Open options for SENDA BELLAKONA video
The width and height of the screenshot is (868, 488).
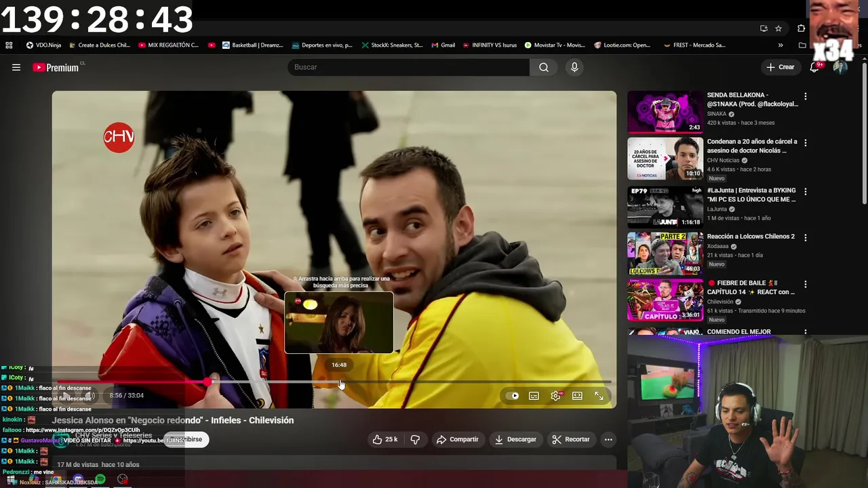tap(805, 97)
